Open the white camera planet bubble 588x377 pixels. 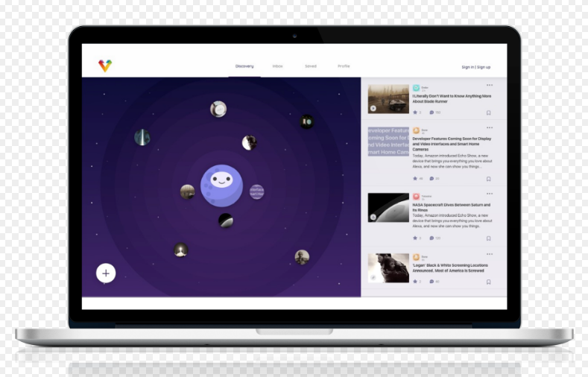pos(218,109)
